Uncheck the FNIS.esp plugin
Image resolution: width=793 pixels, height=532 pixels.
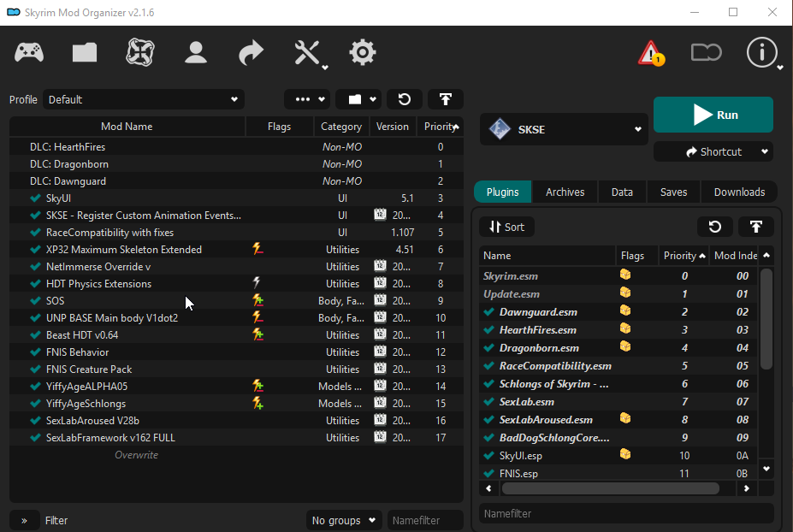[x=488, y=473]
